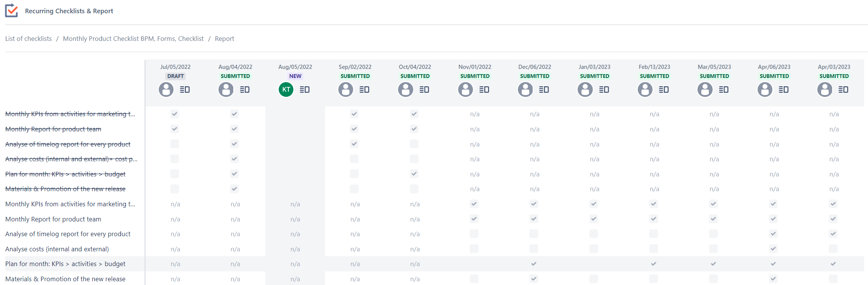The image size is (868, 285).
Task: Toggle struck Monthly Report checkbox for Aug/04/2022
Action: [x=234, y=129]
